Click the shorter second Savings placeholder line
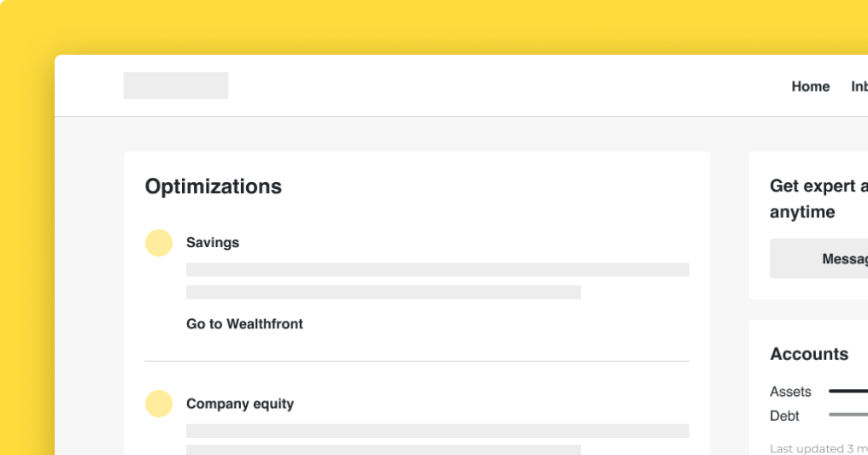 (384, 292)
